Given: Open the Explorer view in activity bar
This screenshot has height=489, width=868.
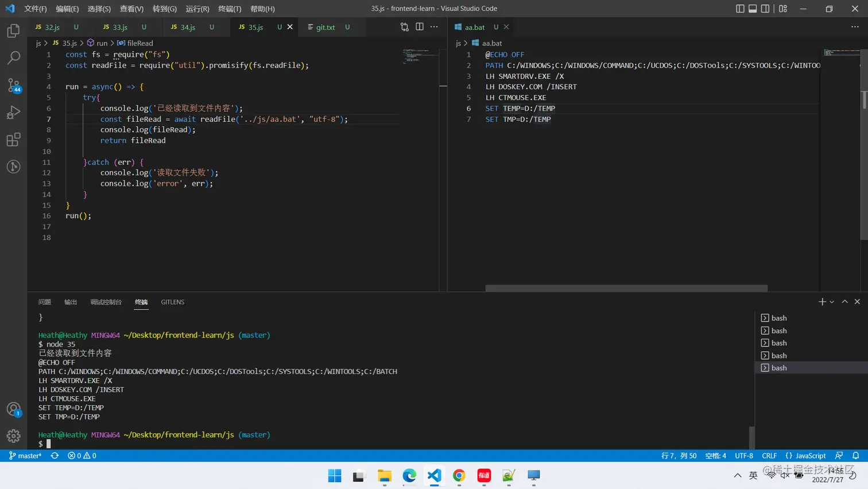Looking at the screenshot, I should (x=13, y=30).
